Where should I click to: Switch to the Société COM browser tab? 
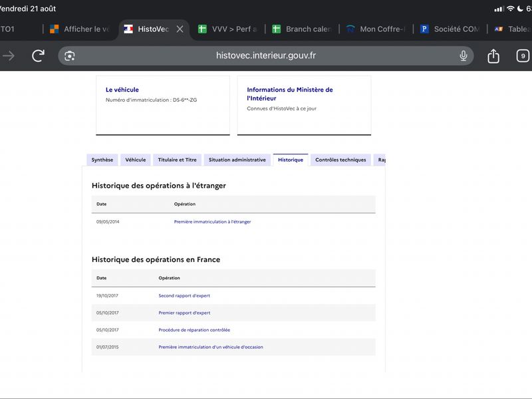(450, 29)
